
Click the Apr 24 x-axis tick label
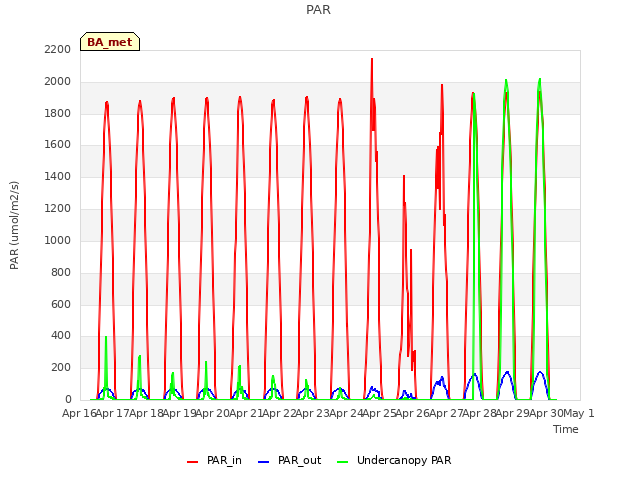click(346, 413)
